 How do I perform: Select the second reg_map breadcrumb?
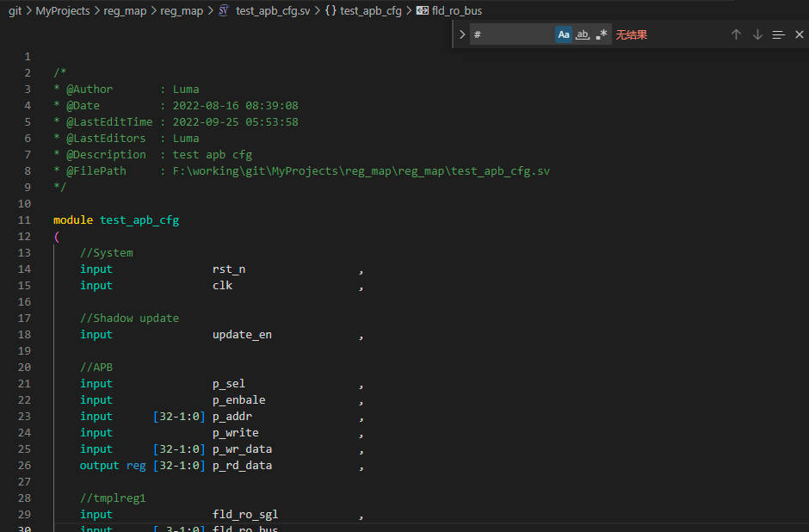pyautogui.click(x=182, y=11)
